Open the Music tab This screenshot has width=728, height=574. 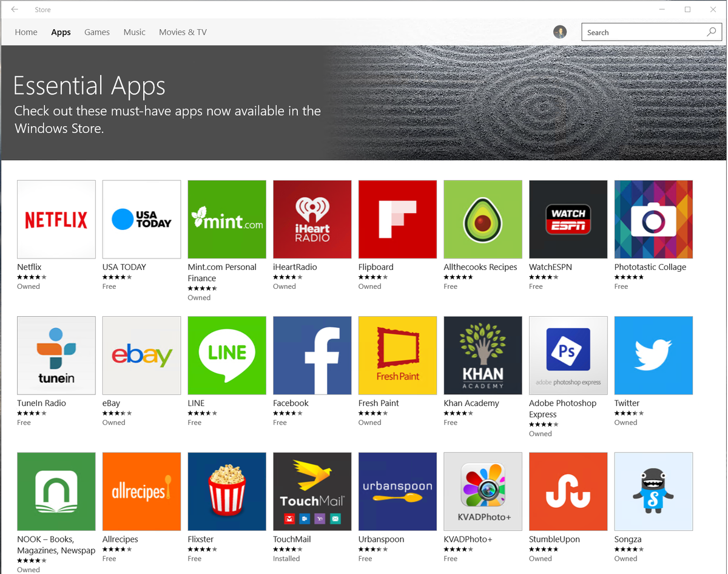pyautogui.click(x=134, y=32)
